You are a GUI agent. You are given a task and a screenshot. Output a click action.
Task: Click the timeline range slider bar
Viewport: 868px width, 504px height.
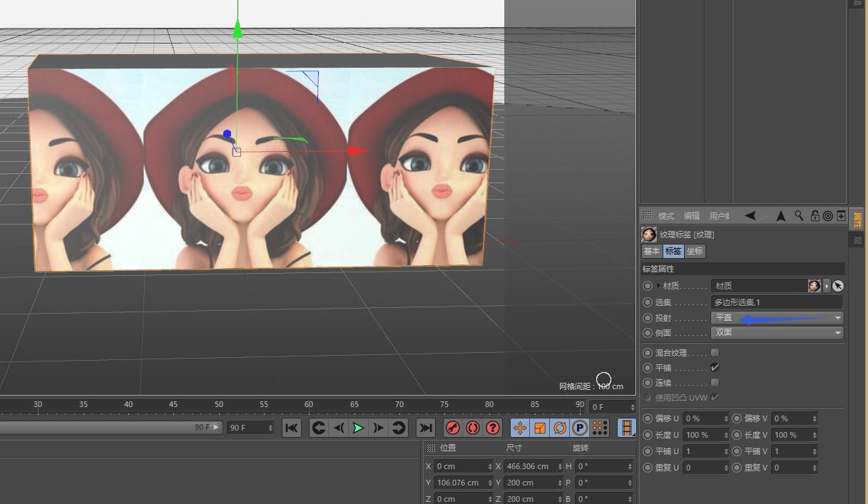(x=110, y=428)
